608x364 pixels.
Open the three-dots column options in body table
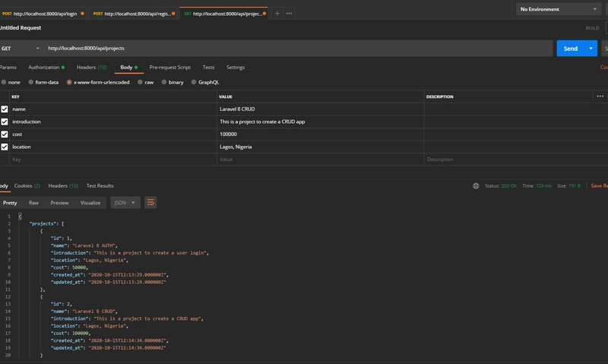pos(600,97)
